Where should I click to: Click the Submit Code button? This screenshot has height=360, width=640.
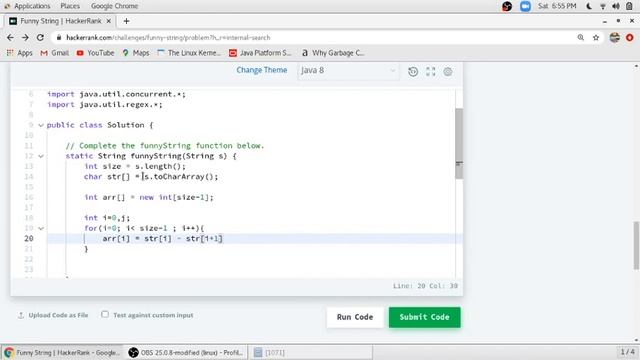tap(424, 317)
